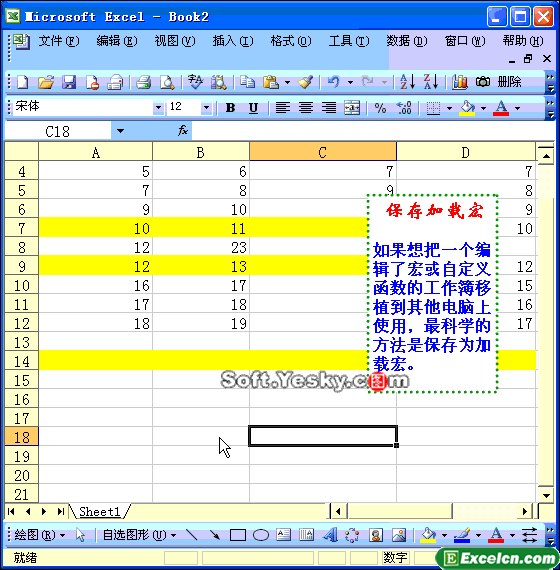Click the Undo arrow icon
560x570 pixels.
333,82
